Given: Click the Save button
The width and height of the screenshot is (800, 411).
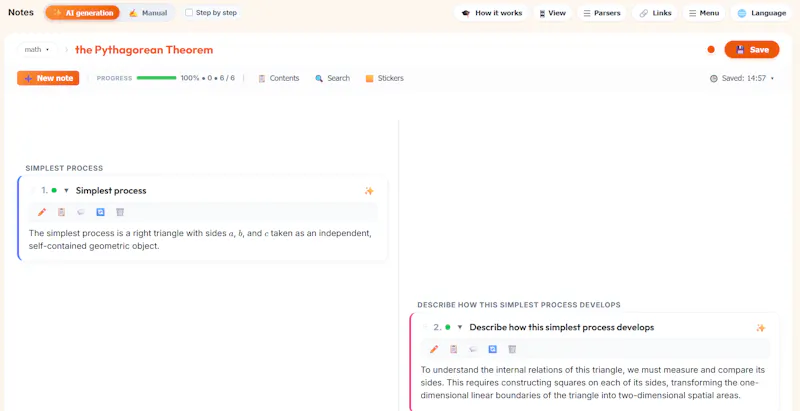Looking at the screenshot, I should click(x=752, y=49).
